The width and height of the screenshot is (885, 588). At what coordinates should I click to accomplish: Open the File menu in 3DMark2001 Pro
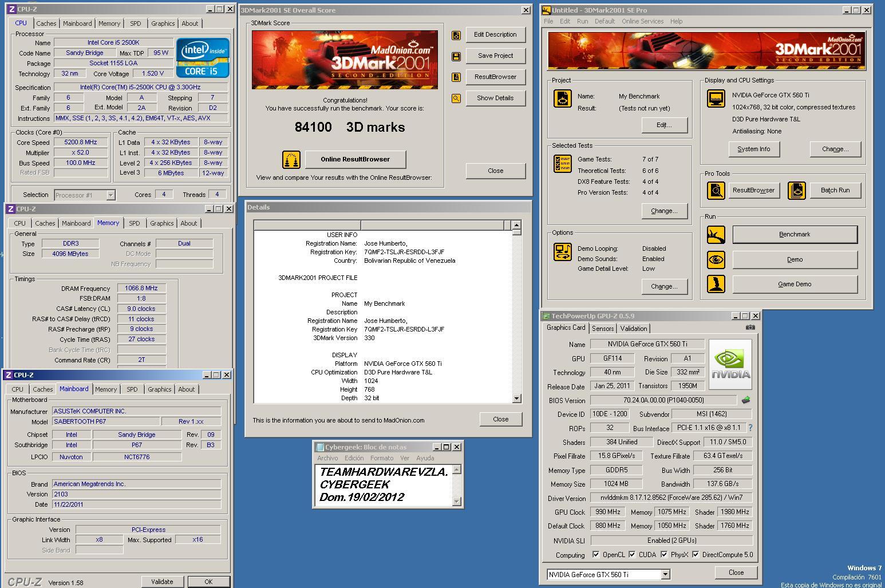548,21
